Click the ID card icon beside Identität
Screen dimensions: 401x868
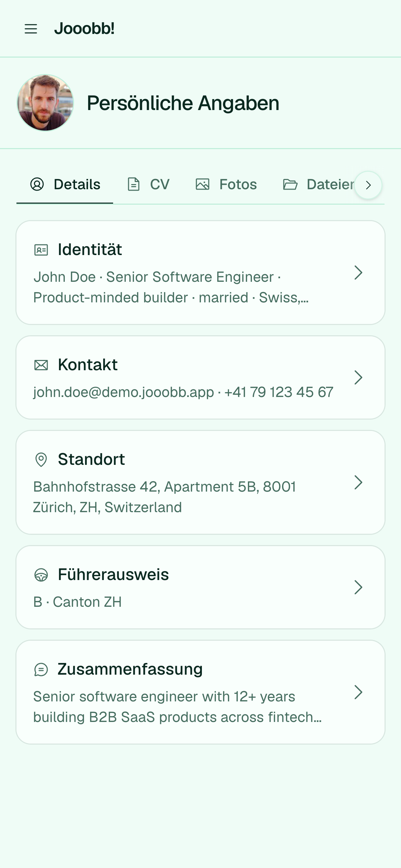tap(41, 250)
